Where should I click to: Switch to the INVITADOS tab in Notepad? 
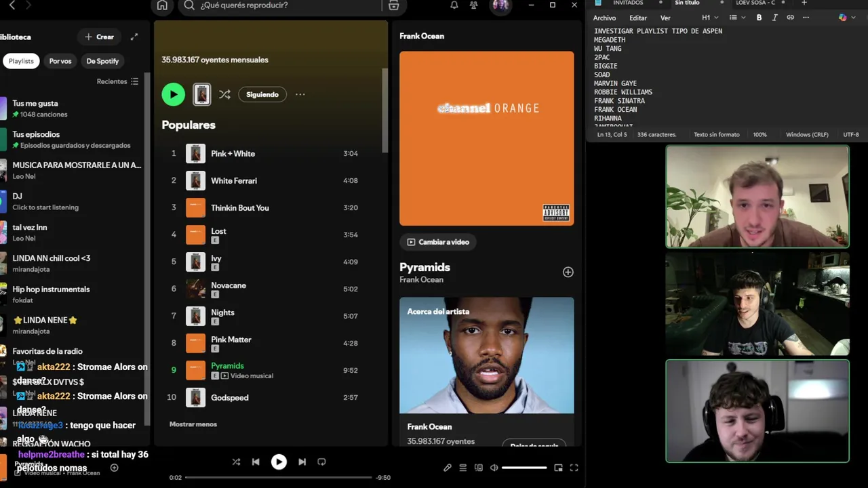click(x=628, y=3)
